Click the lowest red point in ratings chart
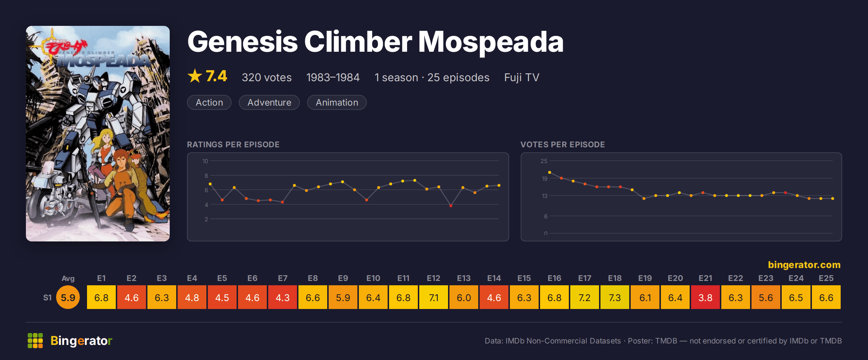 pyautogui.click(x=451, y=206)
